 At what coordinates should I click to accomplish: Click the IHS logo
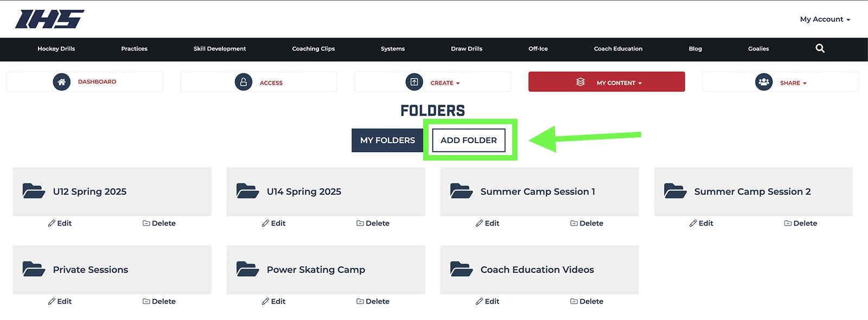pos(49,19)
